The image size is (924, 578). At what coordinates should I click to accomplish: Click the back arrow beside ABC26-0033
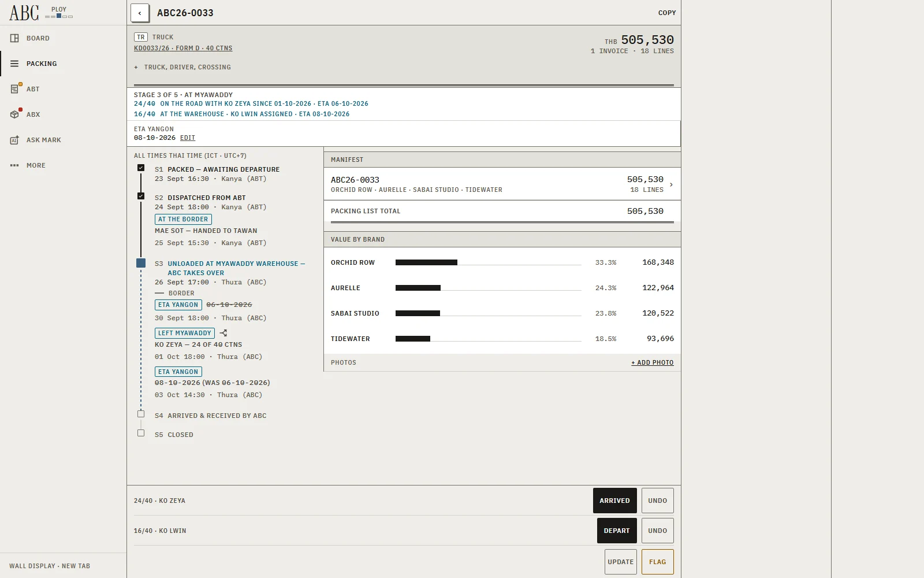pos(140,13)
